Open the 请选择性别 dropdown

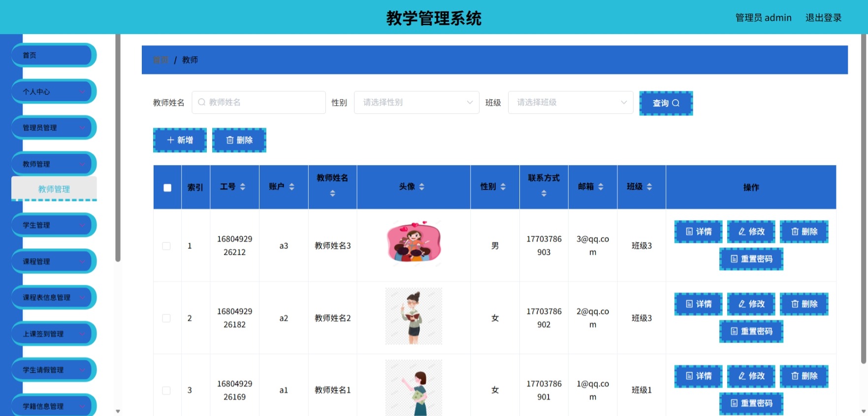click(x=417, y=103)
